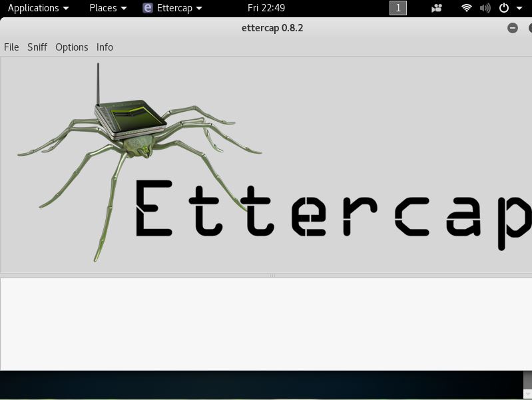Minimize the ettercap window
532x400 pixels.
coord(513,28)
